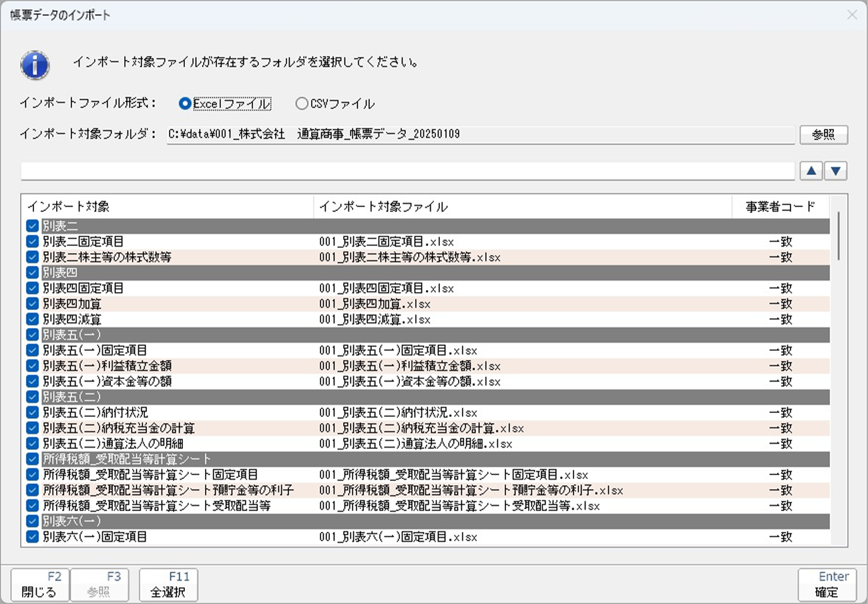
Task: Select the CSVファイル radio button
Action: tap(302, 104)
